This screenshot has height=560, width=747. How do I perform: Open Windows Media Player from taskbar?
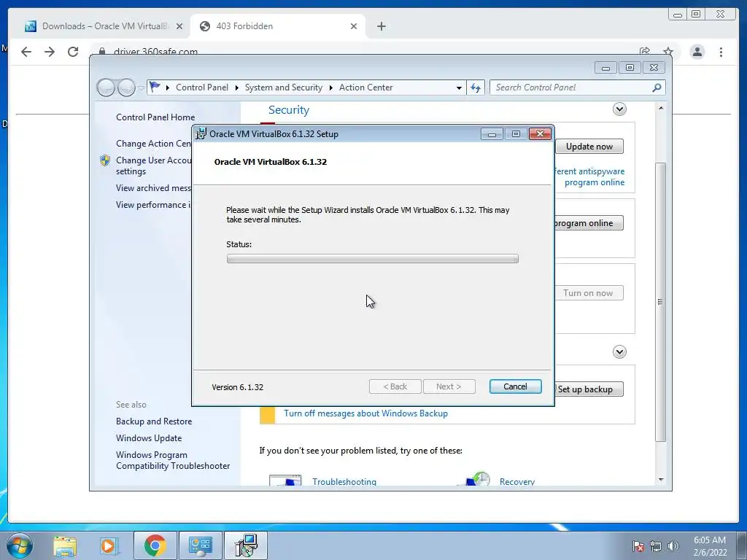(x=109, y=545)
